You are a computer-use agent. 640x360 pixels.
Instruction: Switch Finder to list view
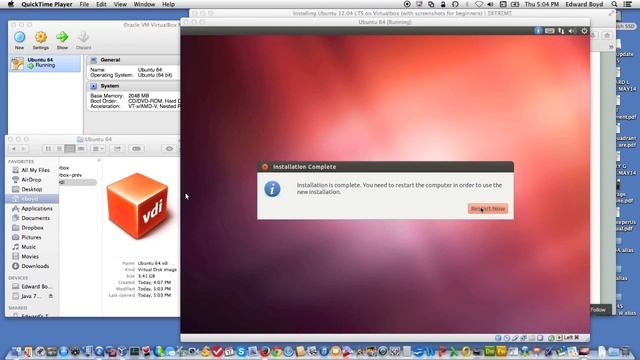[x=59, y=149]
